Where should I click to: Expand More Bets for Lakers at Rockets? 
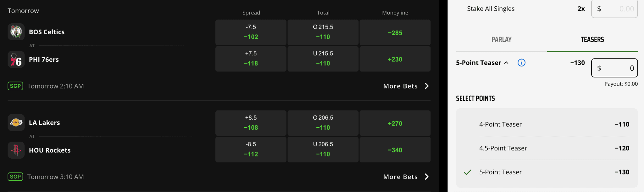point(406,177)
